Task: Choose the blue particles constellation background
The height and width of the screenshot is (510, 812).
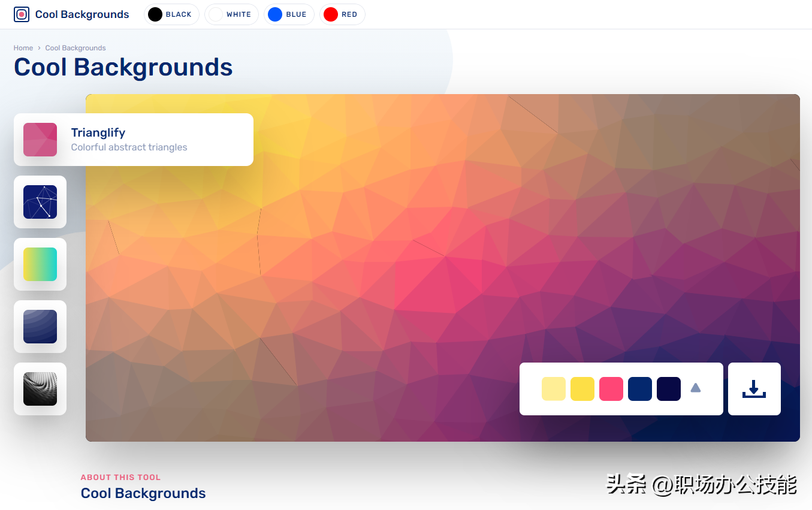Action: click(40, 202)
